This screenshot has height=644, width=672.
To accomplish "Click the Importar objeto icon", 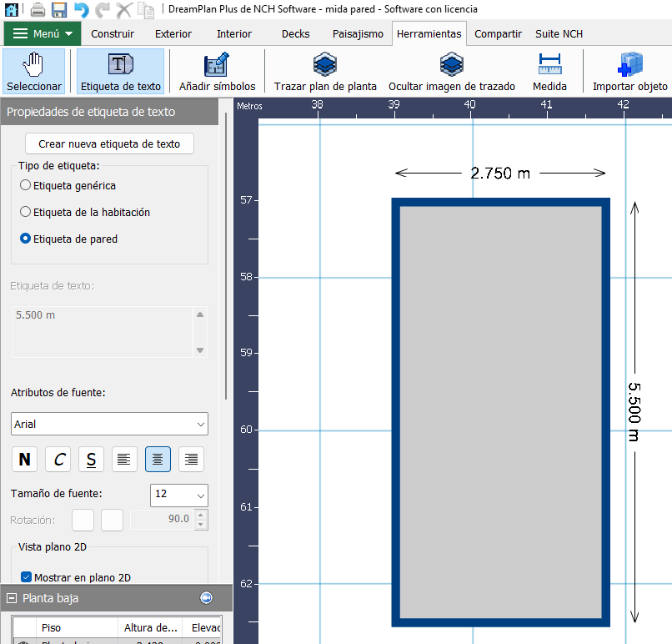I will pos(629,72).
